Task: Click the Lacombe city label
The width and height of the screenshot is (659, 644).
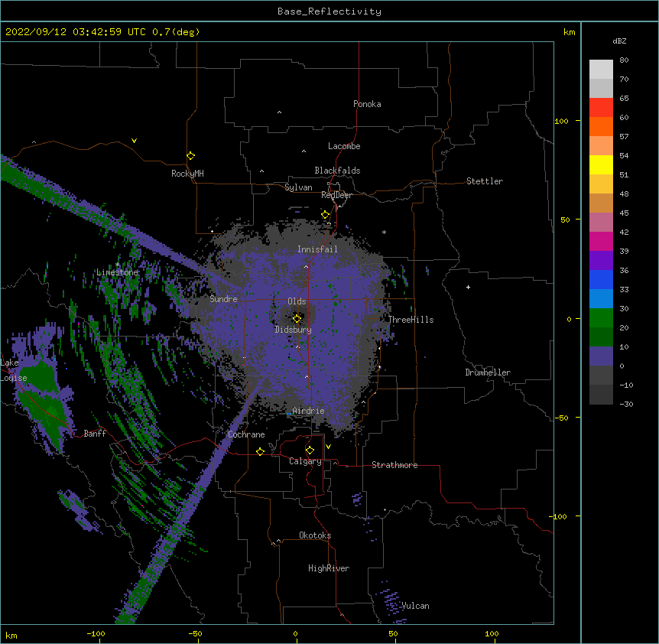Action: 344,146
